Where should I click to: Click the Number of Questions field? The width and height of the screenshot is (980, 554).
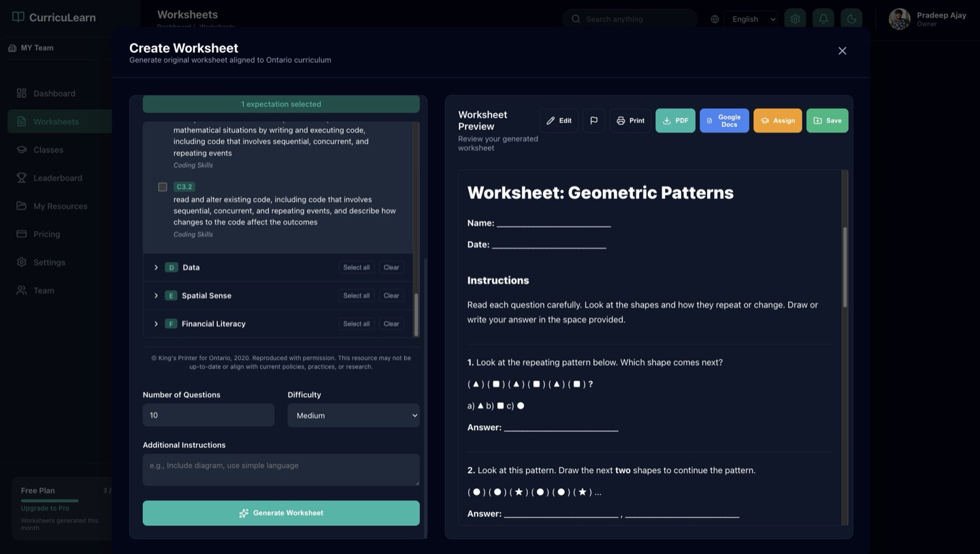pyautogui.click(x=208, y=415)
